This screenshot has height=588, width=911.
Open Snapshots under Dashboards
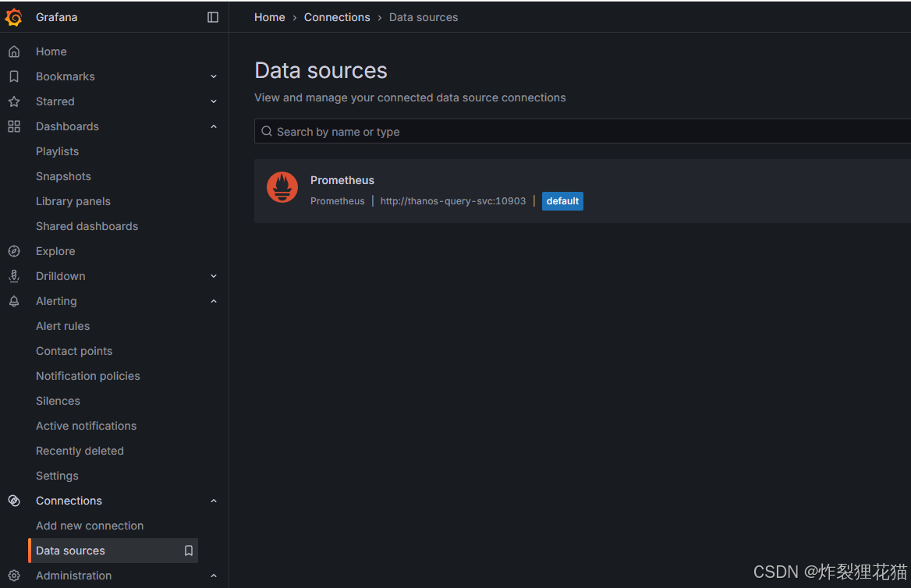point(63,176)
